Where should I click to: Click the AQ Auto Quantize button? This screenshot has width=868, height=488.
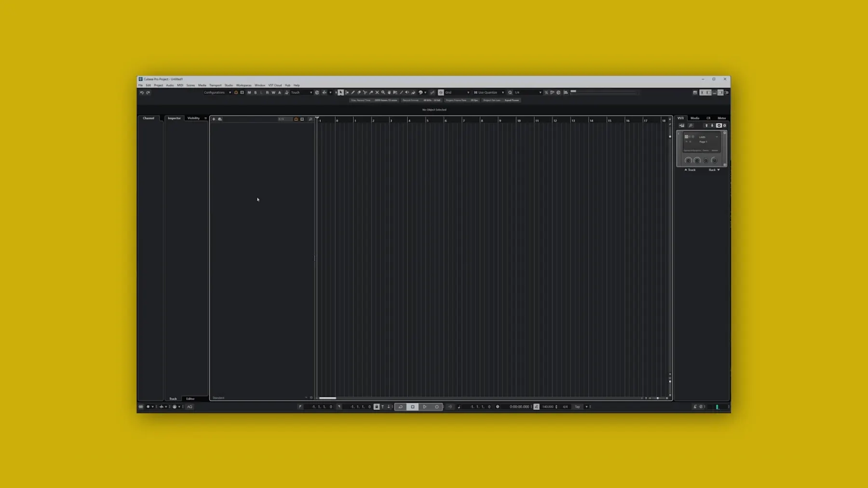click(190, 407)
